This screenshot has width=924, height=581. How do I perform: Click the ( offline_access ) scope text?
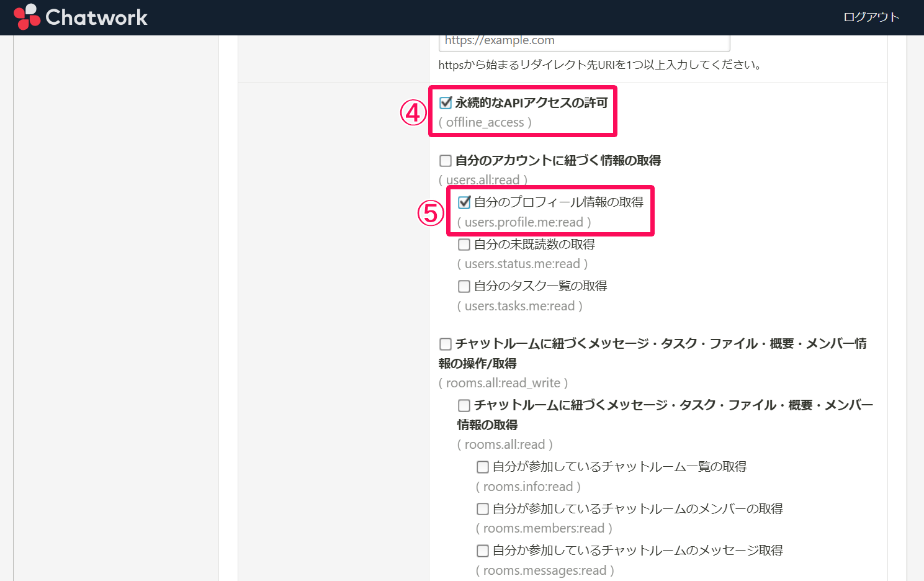485,122
